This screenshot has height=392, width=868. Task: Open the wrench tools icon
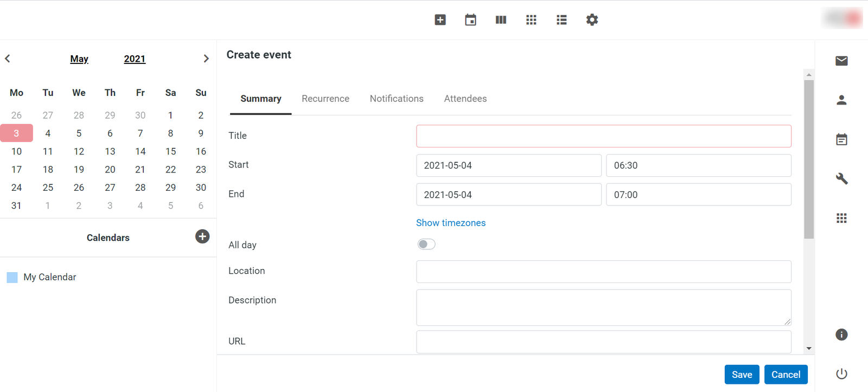(x=841, y=178)
